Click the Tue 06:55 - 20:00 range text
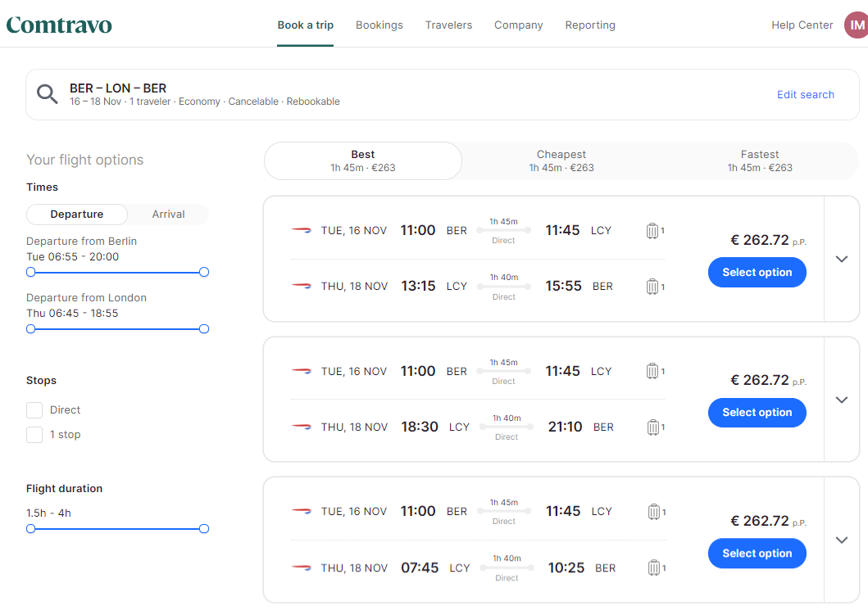Screen dimensions: 868x615 [x=72, y=257]
